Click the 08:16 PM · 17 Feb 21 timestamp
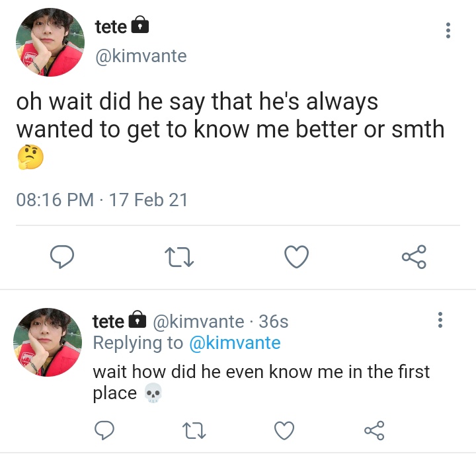 [x=102, y=200]
